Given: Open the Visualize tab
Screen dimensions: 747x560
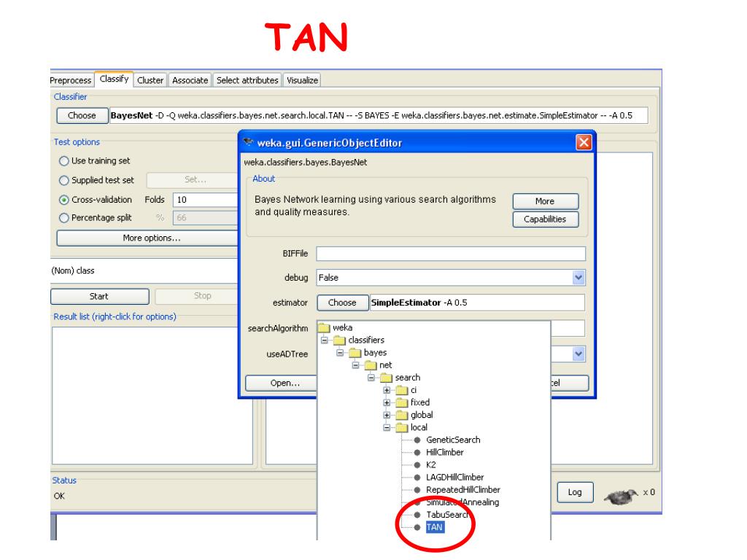Looking at the screenshot, I should coord(302,80).
